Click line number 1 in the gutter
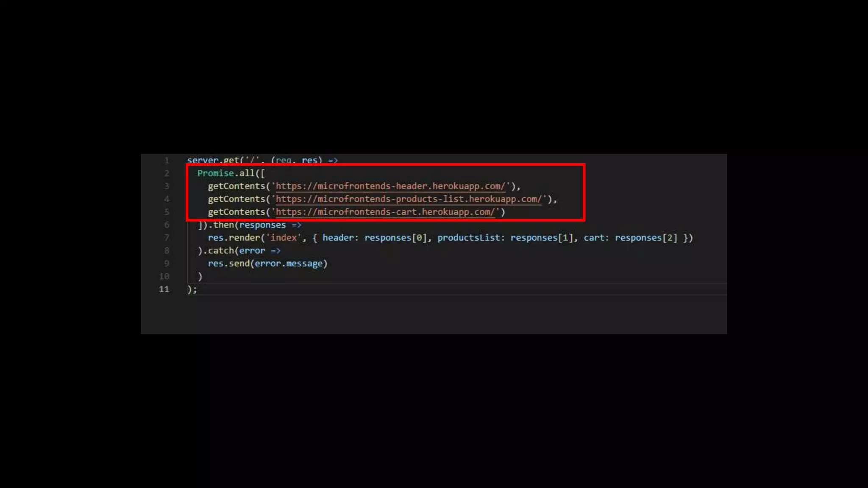868x488 pixels. click(x=167, y=161)
